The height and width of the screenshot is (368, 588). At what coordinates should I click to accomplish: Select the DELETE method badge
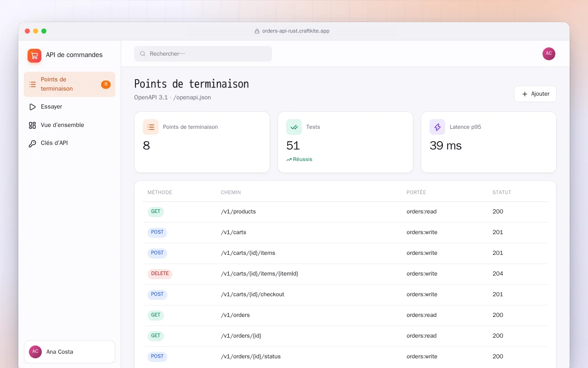(x=160, y=274)
